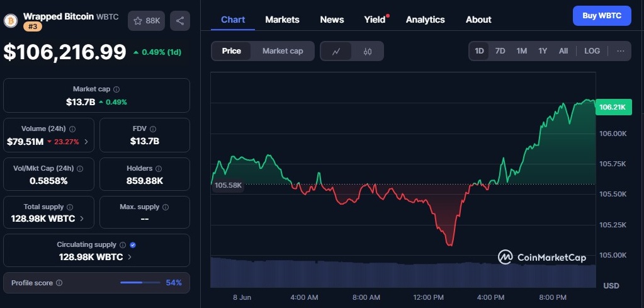Click the Buy WBTC button
The width and height of the screenshot is (644, 308).
602,16
